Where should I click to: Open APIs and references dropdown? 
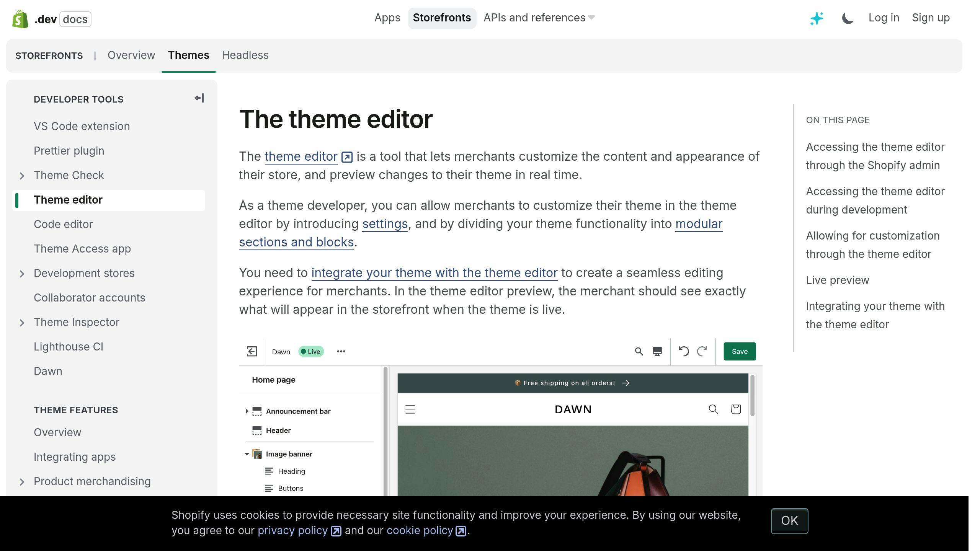pos(539,18)
